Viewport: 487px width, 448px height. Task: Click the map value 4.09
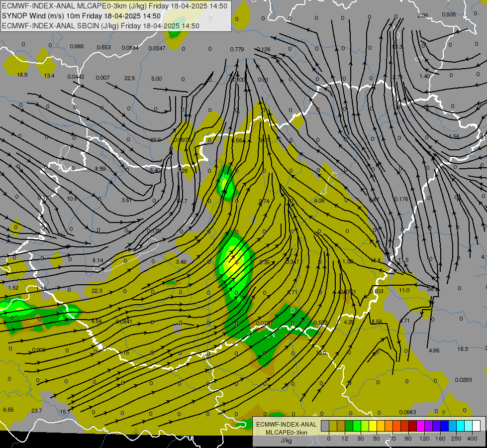(x=319, y=201)
